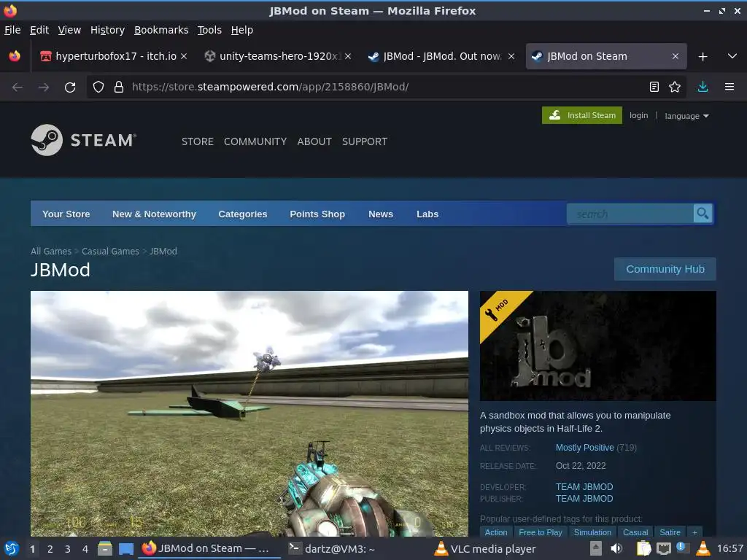Open the Categories nav item
The image size is (747, 560).
coord(242,214)
